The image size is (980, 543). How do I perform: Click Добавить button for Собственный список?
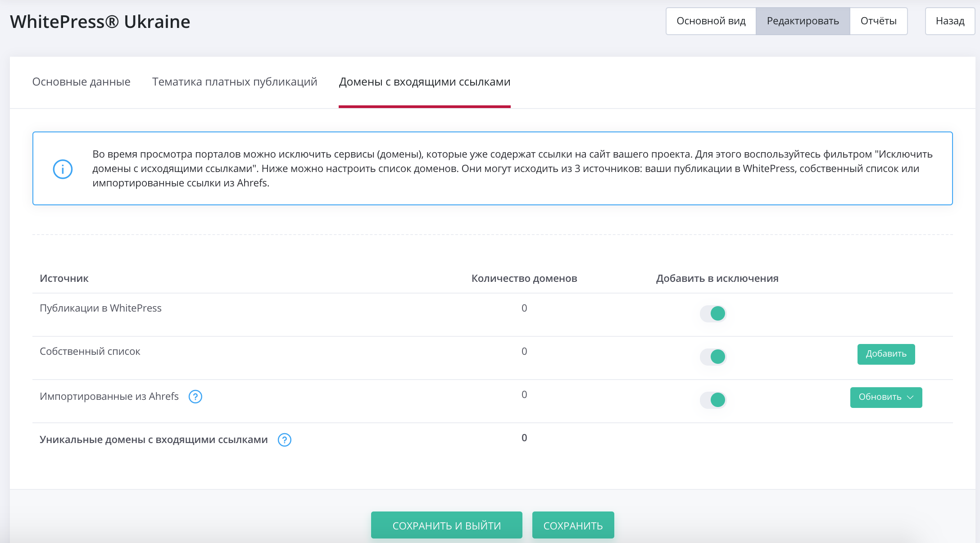pyautogui.click(x=885, y=354)
